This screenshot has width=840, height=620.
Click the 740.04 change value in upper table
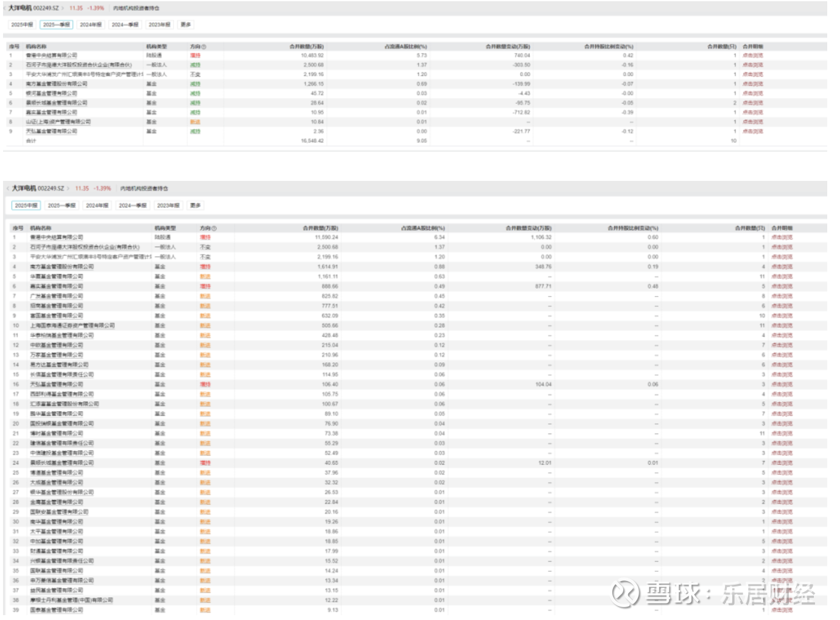522,55
